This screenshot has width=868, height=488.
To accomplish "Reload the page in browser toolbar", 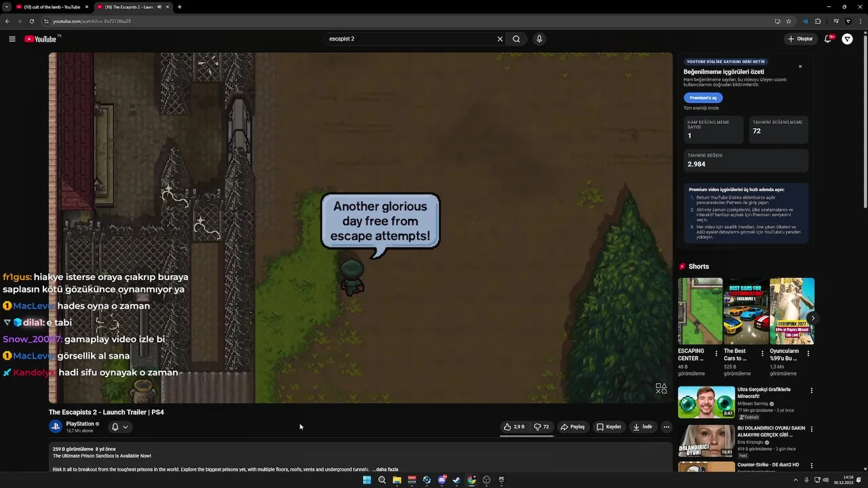I will (x=31, y=21).
